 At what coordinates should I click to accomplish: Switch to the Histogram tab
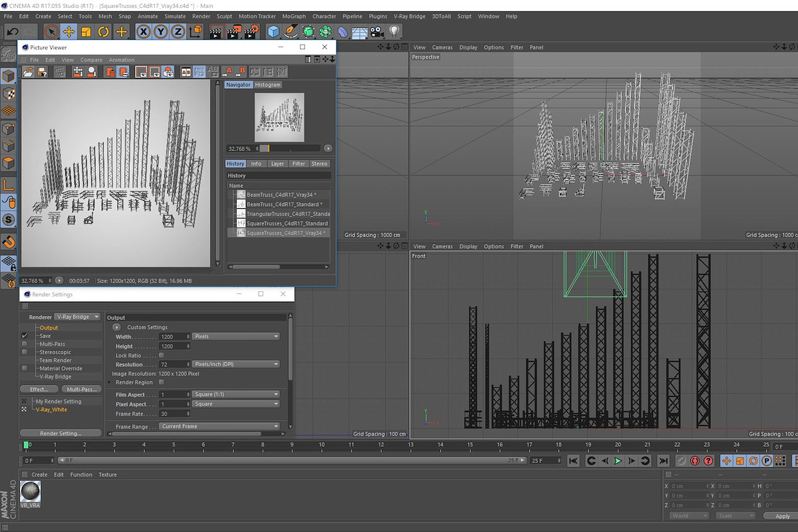(268, 84)
